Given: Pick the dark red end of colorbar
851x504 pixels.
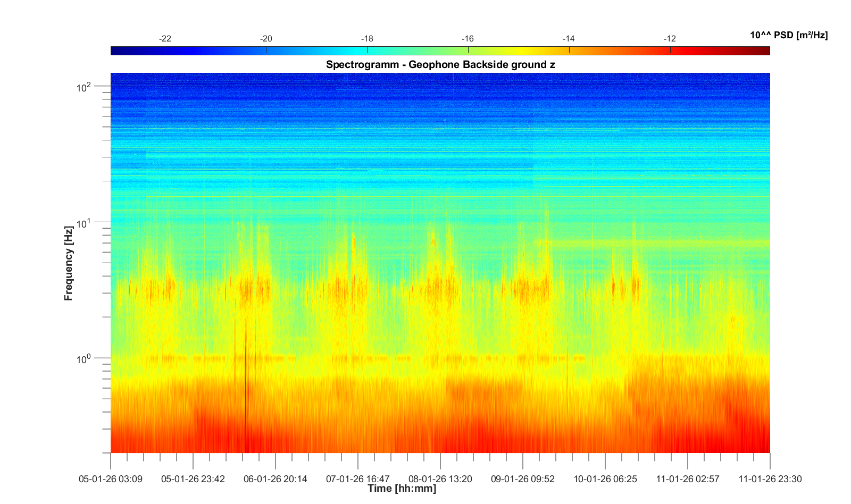Looking at the screenshot, I should 765,51.
